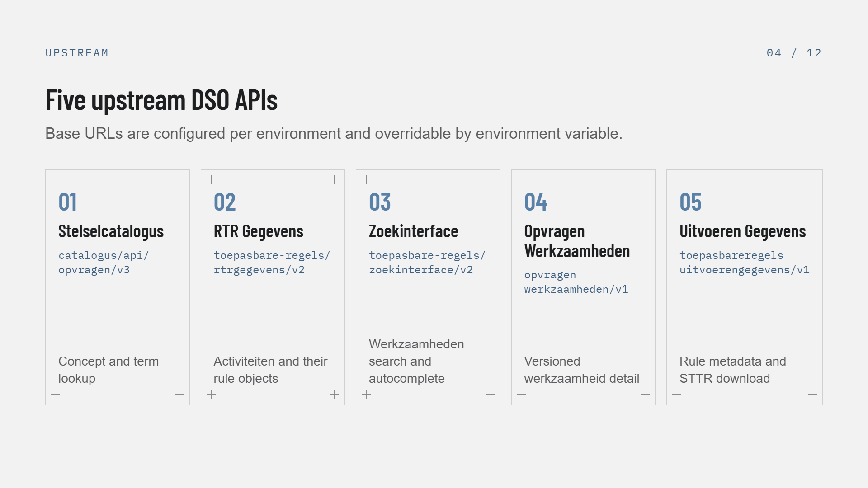Click the opvragen werkzaamheden/v1 path

point(576,282)
